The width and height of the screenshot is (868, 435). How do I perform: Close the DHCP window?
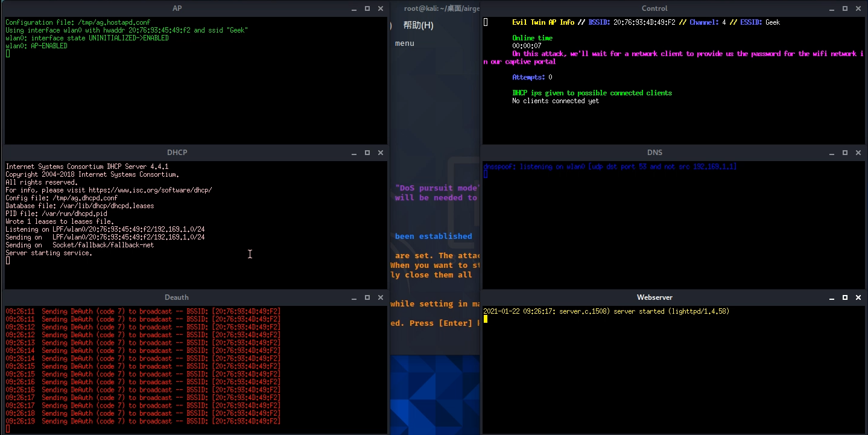pyautogui.click(x=381, y=153)
